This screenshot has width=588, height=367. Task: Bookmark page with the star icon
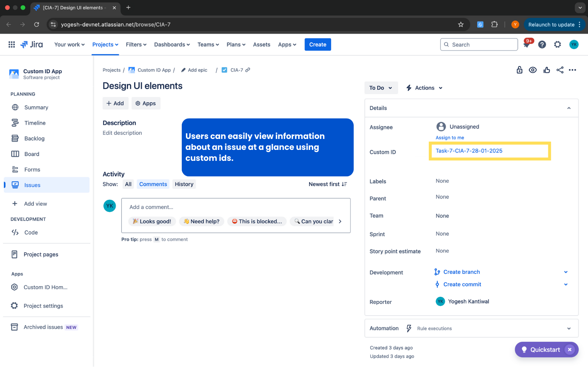(461, 25)
